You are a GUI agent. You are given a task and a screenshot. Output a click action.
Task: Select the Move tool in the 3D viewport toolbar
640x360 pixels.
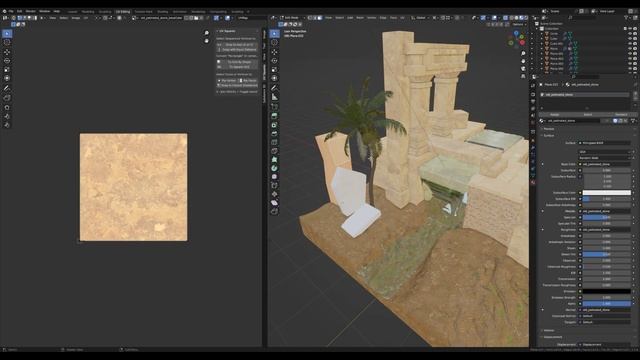click(x=274, y=51)
